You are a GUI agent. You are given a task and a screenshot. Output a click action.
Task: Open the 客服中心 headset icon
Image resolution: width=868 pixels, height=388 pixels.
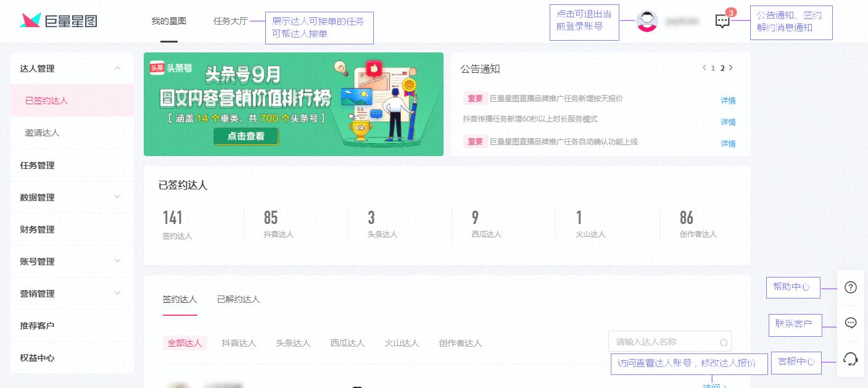coord(851,359)
